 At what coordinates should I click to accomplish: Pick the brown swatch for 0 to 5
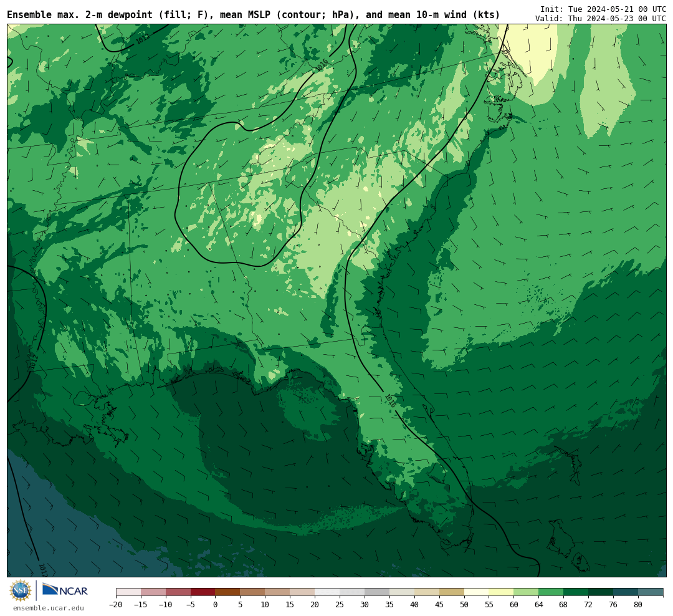click(x=228, y=592)
